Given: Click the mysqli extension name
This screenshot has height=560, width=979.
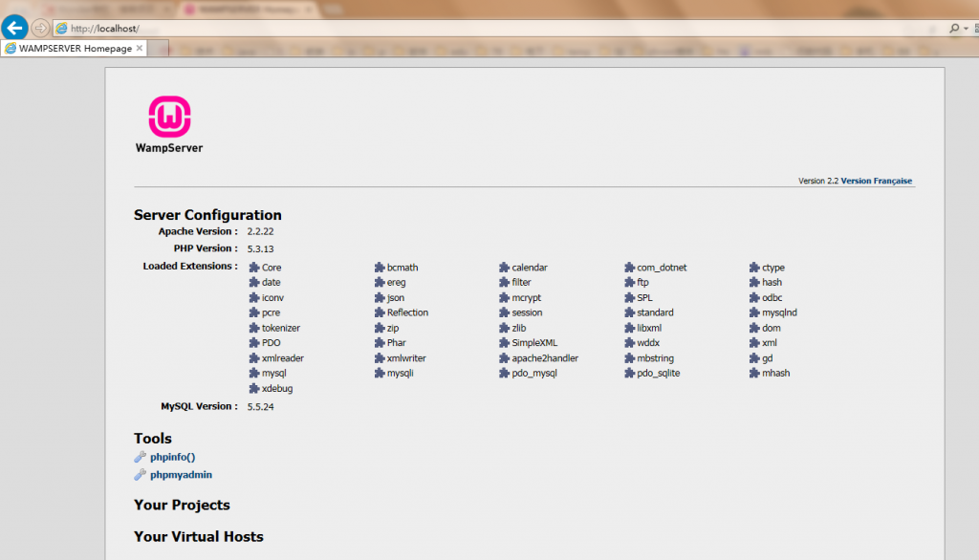Looking at the screenshot, I should click(401, 374).
